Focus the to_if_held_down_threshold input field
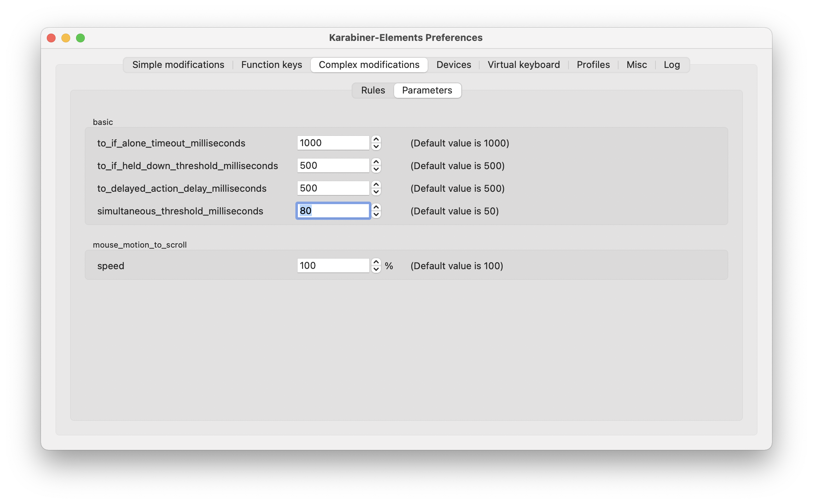The width and height of the screenshot is (813, 504). click(333, 165)
